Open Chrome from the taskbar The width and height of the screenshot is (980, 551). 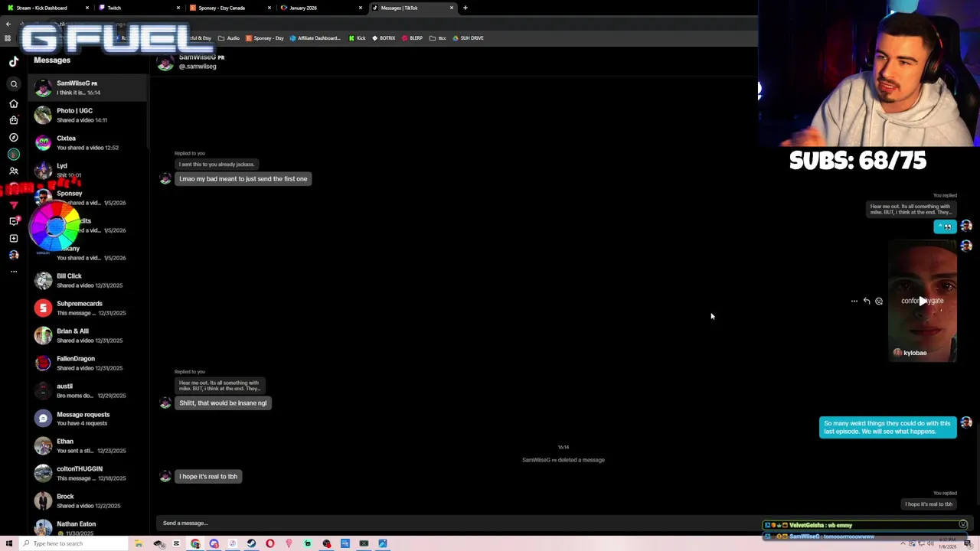point(195,544)
